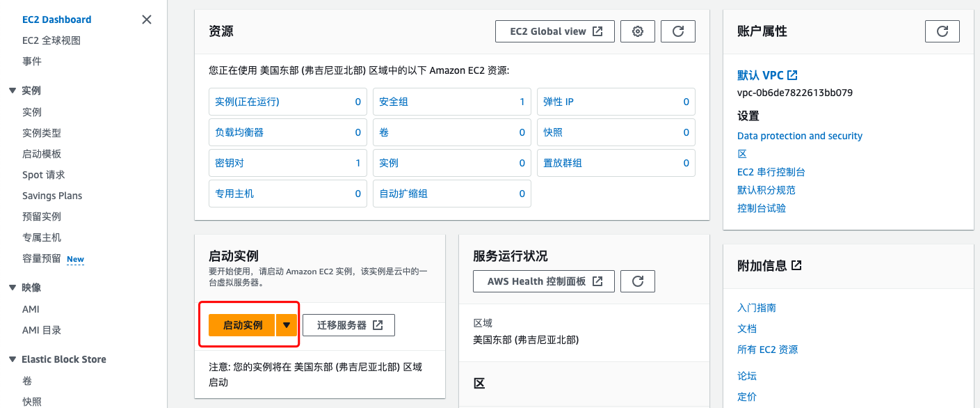980x408 pixels.
Task: Select Spot 请求 in sidebar
Action: pos(43,175)
